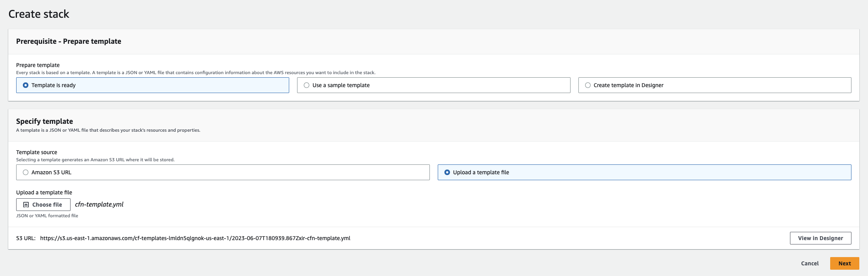
Task: Choose "Use a sample template" option
Action: tap(307, 85)
